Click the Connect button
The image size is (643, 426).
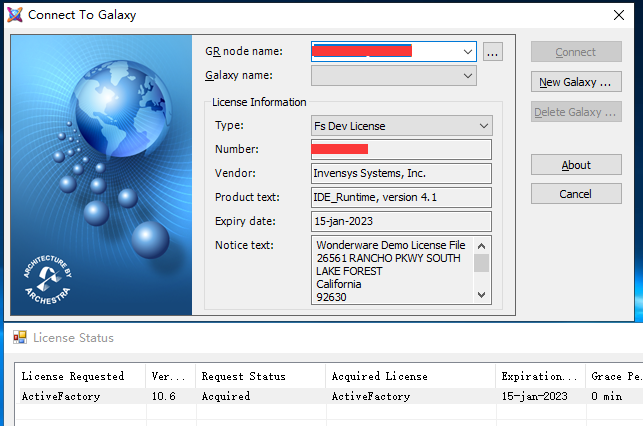point(576,52)
